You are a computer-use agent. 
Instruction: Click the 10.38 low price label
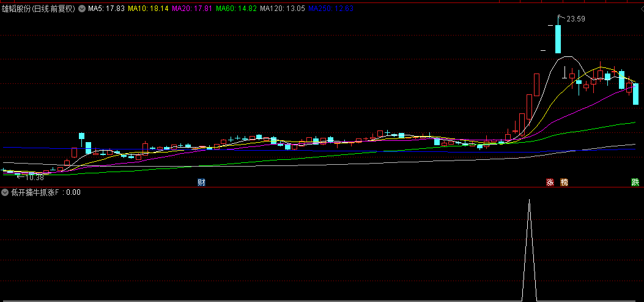[34, 178]
